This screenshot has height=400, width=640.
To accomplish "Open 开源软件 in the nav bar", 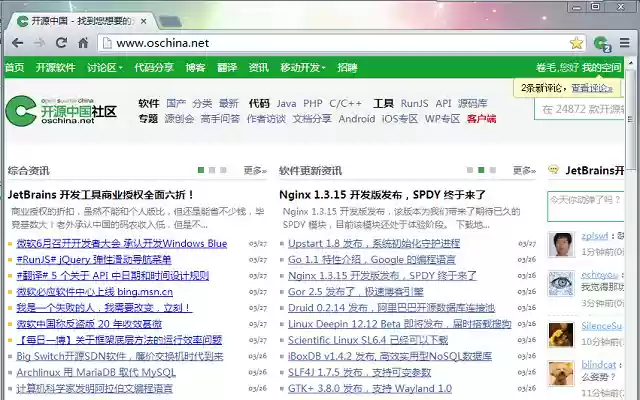I will coord(56,67).
